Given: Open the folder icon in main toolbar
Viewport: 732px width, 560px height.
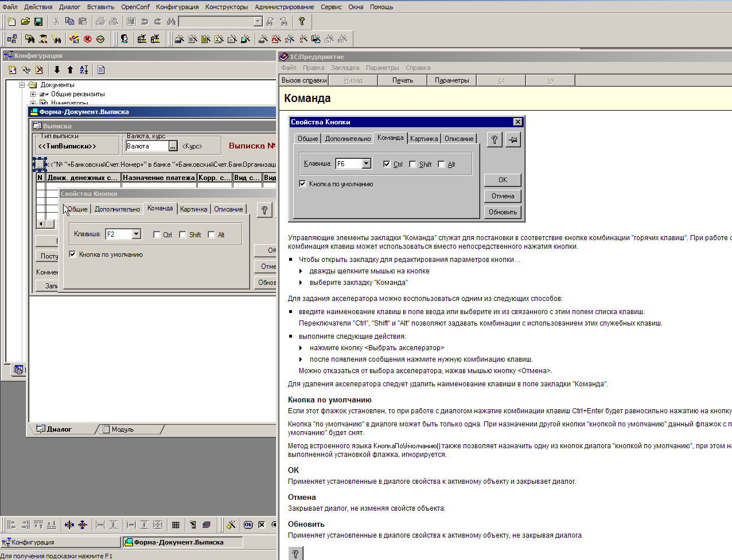Looking at the screenshot, I should 25,22.
